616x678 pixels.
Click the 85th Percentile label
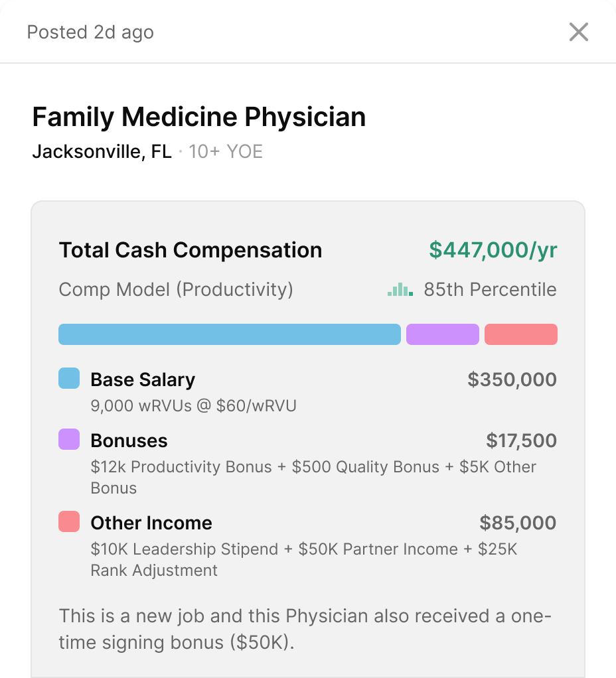(x=490, y=290)
